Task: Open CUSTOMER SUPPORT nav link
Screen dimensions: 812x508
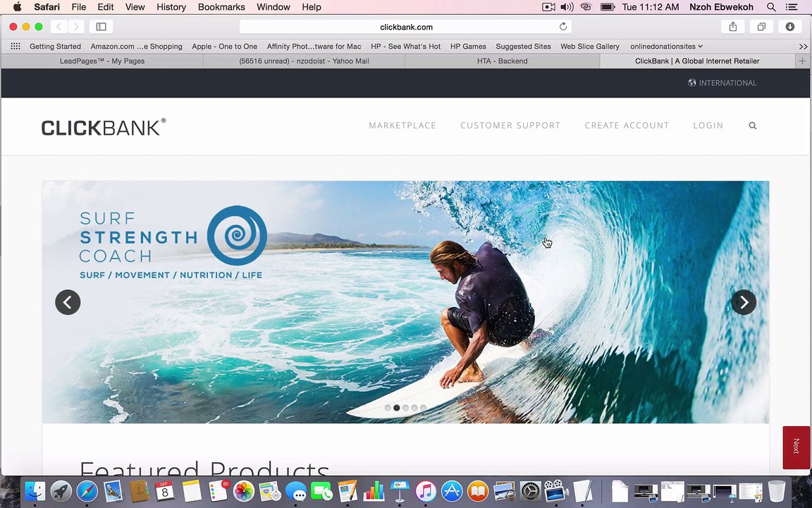Action: point(510,126)
